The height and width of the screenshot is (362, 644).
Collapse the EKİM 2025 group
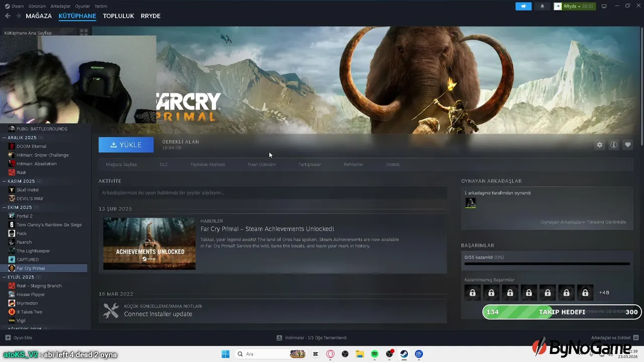(5, 207)
